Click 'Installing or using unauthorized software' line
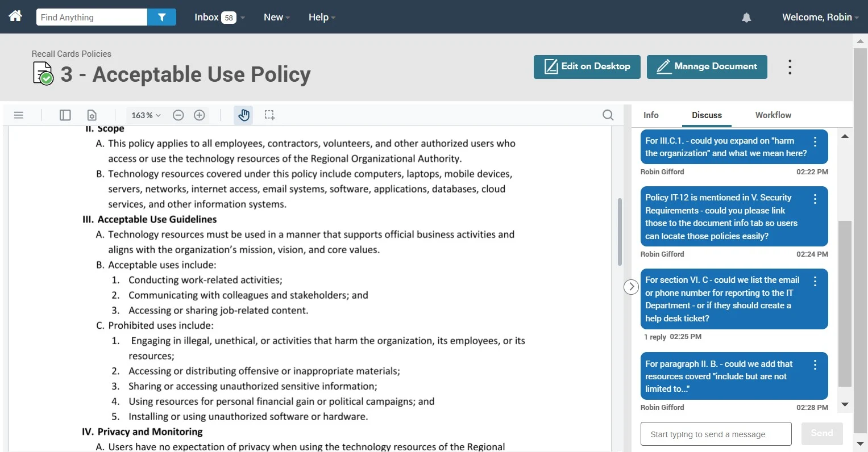Screen dimensions: 868x452 (248, 416)
